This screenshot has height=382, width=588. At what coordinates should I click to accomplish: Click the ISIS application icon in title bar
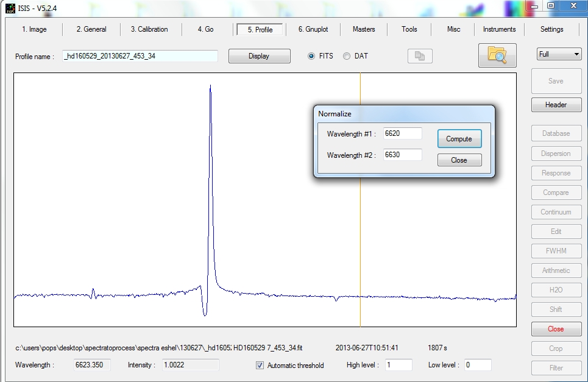point(10,8)
